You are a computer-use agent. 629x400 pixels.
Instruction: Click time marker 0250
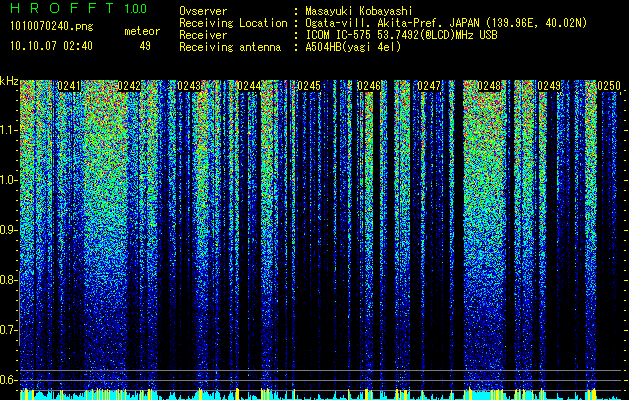point(609,86)
